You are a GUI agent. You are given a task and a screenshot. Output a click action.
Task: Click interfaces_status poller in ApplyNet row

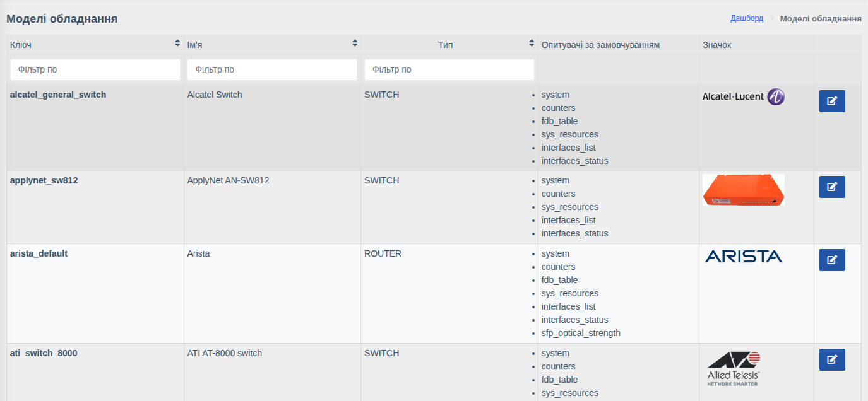coord(575,233)
